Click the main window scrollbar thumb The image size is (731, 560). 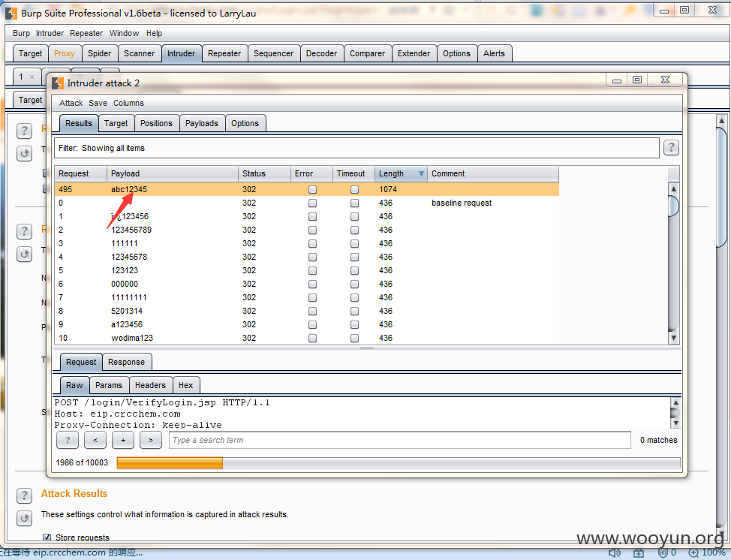[x=722, y=188]
